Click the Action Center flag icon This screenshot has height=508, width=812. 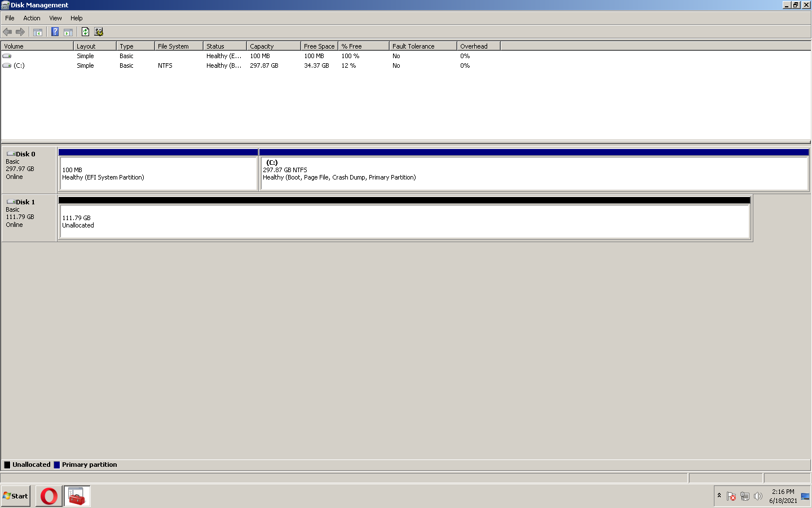731,496
